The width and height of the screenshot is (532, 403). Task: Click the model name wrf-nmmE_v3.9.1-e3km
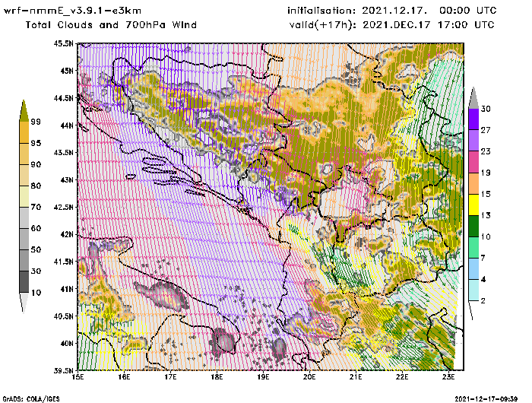[72, 11]
